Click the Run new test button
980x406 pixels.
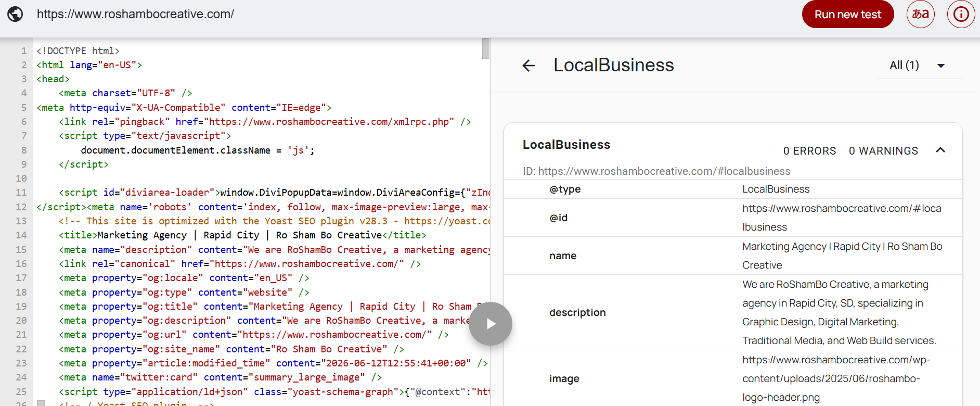point(848,14)
